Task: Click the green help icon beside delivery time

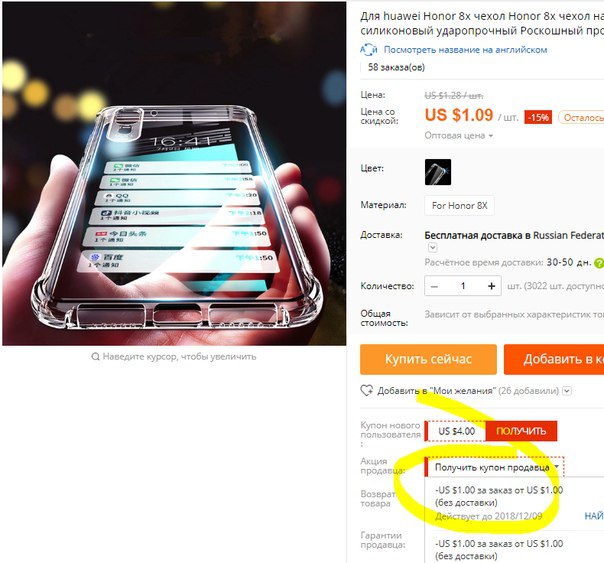Action: pyautogui.click(x=599, y=263)
